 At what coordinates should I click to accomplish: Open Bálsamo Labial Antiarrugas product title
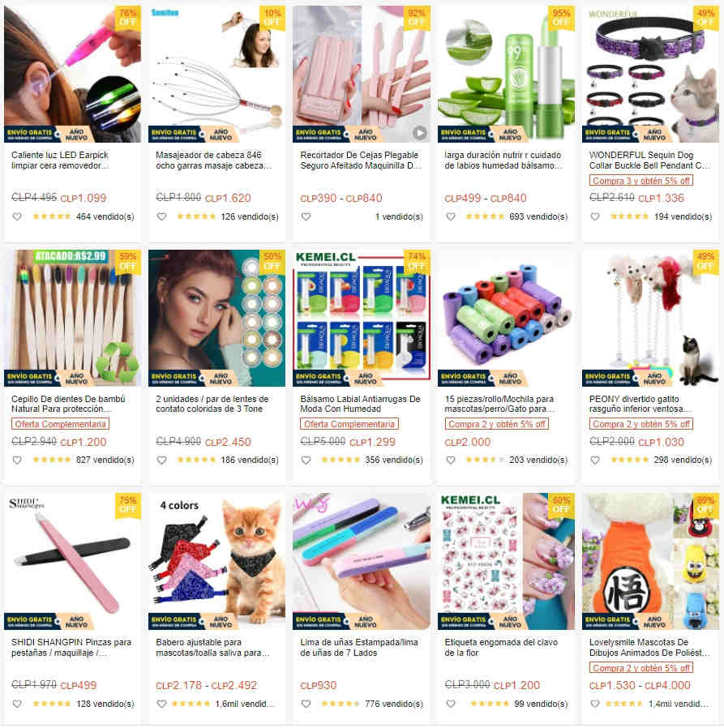pos(360,404)
